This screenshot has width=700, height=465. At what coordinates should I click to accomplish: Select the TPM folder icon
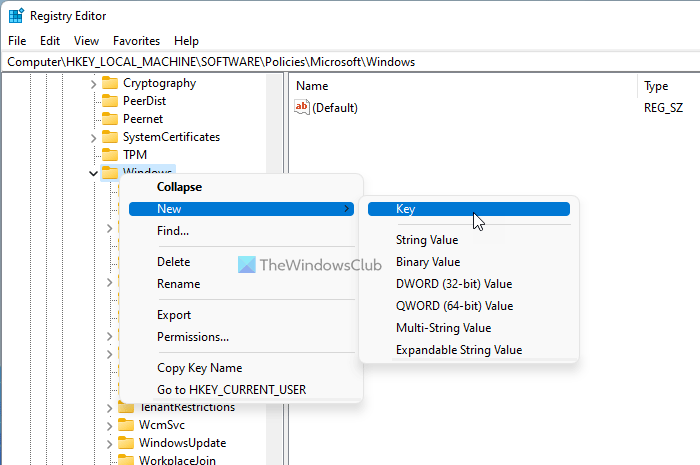(x=110, y=154)
